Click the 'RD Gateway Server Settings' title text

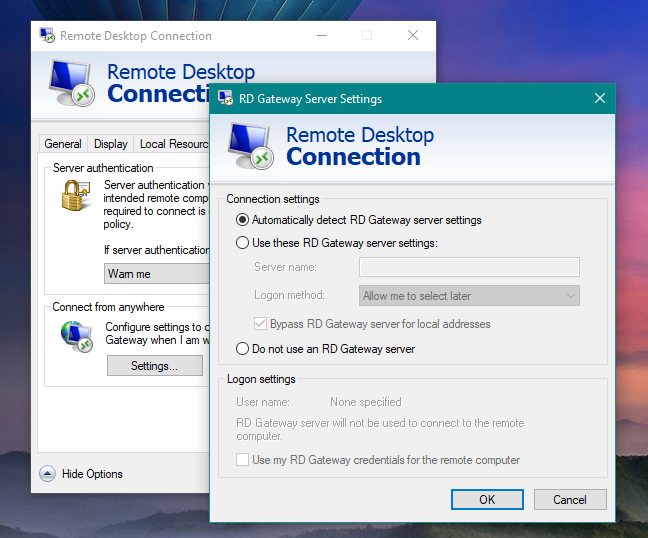click(x=310, y=99)
